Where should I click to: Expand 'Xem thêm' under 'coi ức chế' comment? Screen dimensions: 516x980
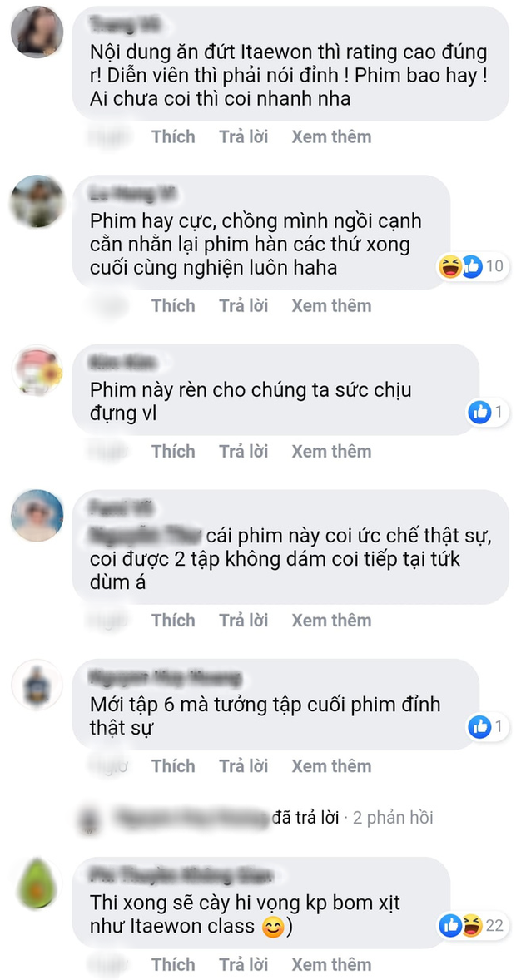(x=331, y=620)
